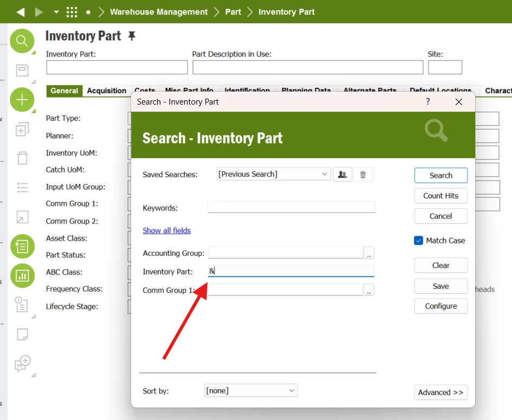Viewport: 512px width, 420px height.
Task: Switch to the General tab
Action: point(64,91)
